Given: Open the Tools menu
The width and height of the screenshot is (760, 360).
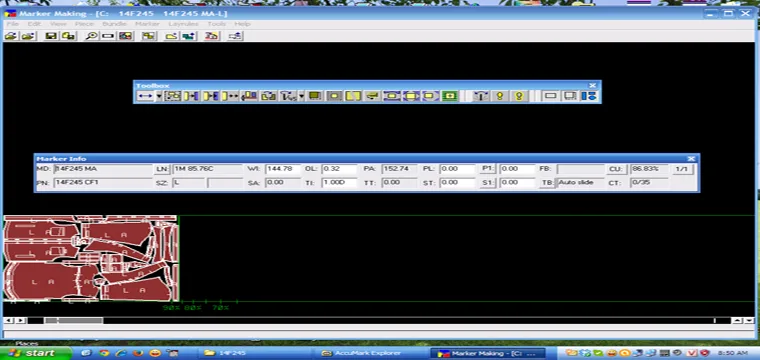Looking at the screenshot, I should (217, 24).
